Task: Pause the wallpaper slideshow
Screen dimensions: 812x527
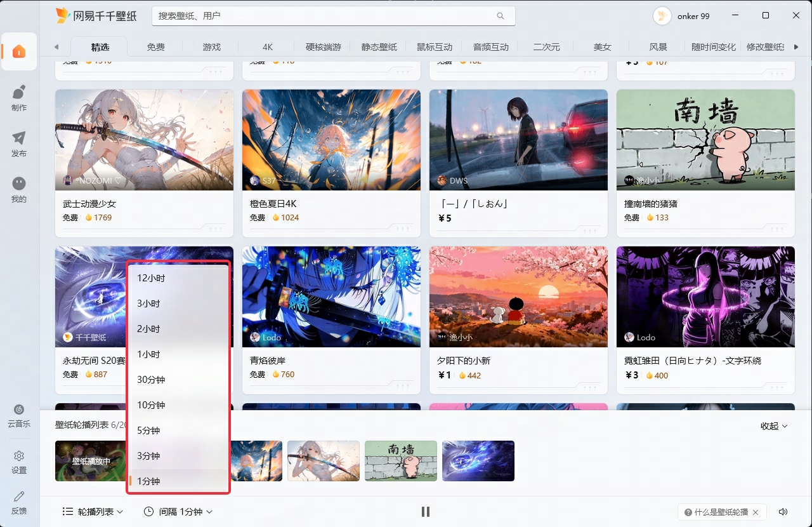Action: 426,512
